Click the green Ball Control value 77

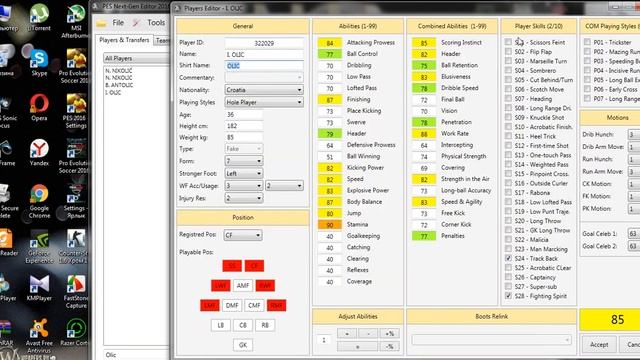pos(330,54)
